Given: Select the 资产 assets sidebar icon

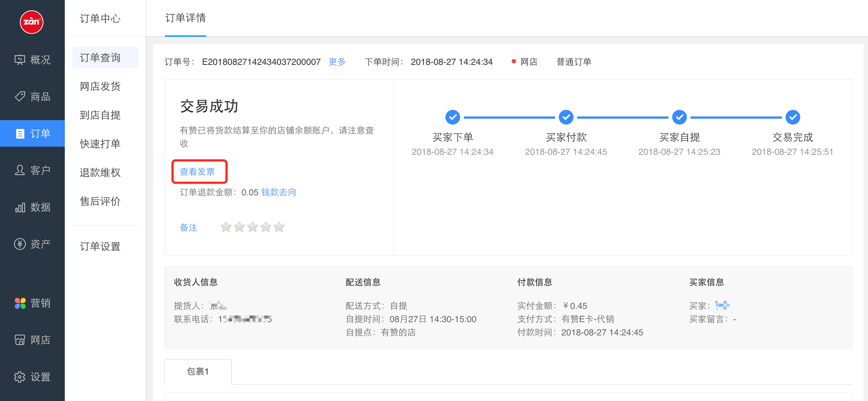Looking at the screenshot, I should point(32,244).
